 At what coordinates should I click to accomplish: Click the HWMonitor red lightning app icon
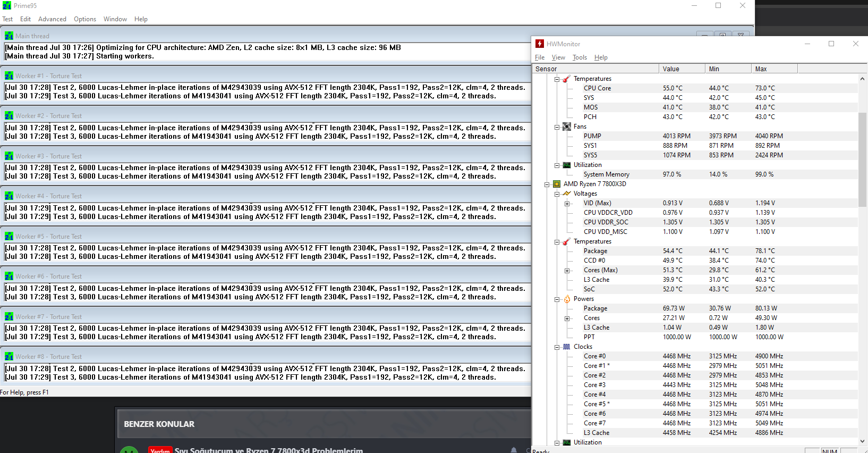click(540, 44)
